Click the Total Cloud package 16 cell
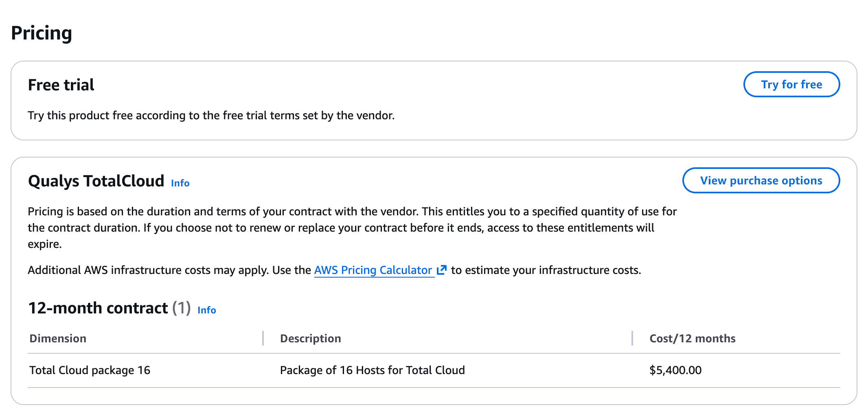This screenshot has width=868, height=416. point(90,370)
